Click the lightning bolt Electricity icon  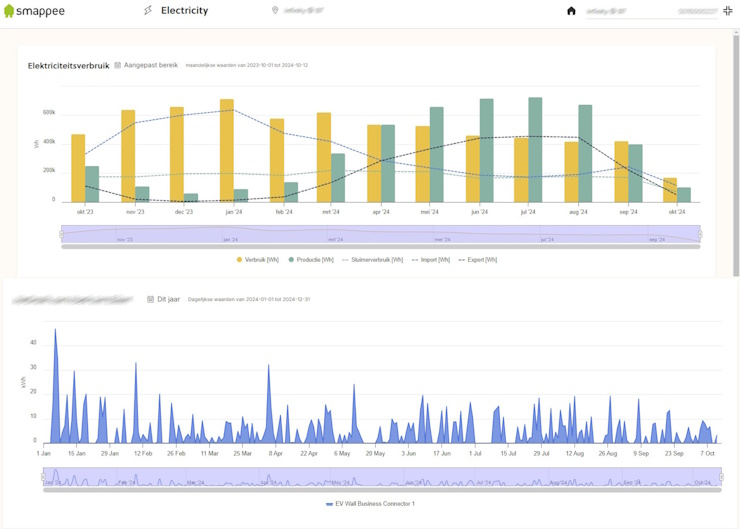(x=148, y=10)
